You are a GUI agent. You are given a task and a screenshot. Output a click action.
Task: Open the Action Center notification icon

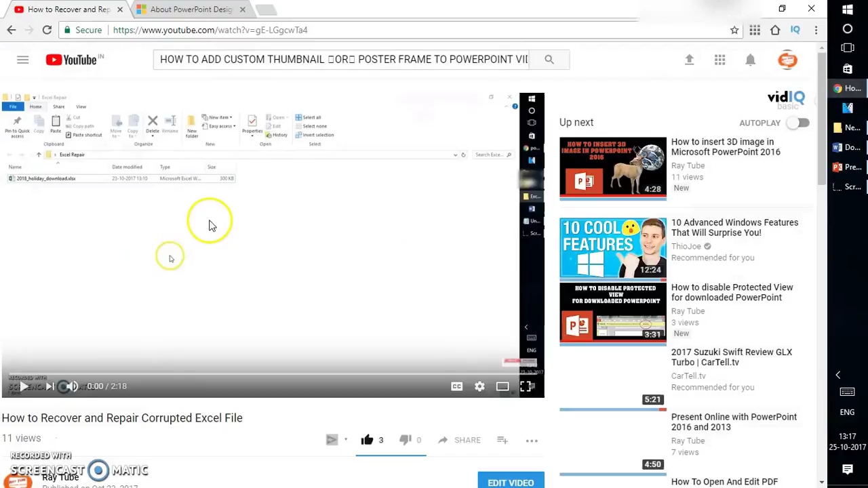(x=847, y=469)
